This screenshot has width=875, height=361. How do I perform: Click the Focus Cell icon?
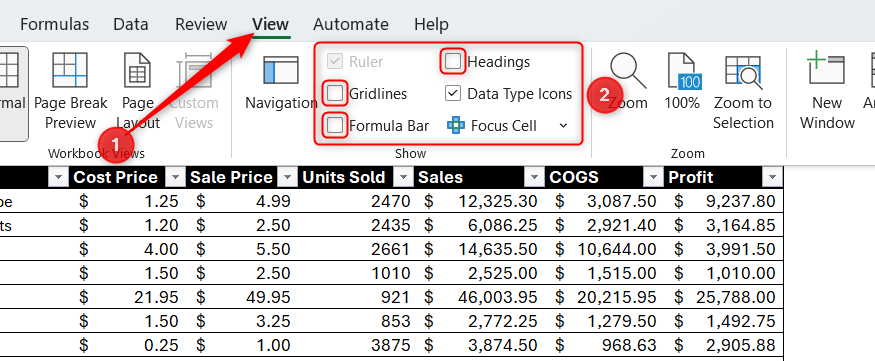coord(455,126)
